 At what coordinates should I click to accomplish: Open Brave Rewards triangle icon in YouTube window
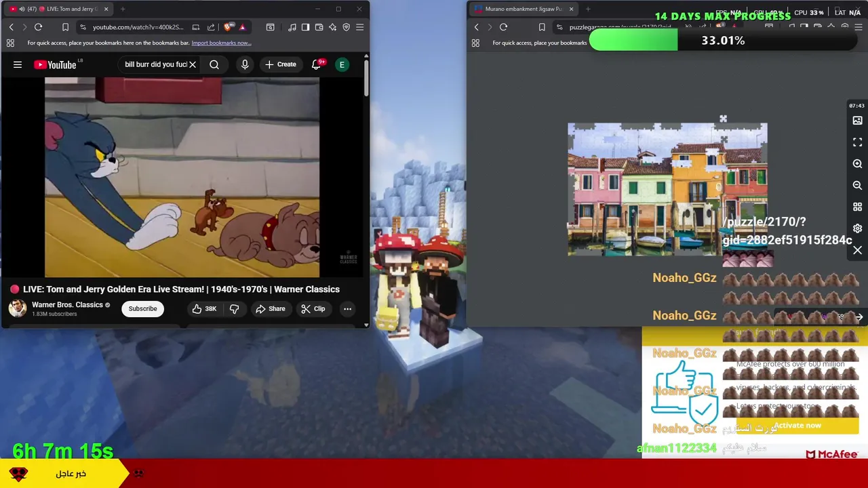pyautogui.click(x=242, y=27)
